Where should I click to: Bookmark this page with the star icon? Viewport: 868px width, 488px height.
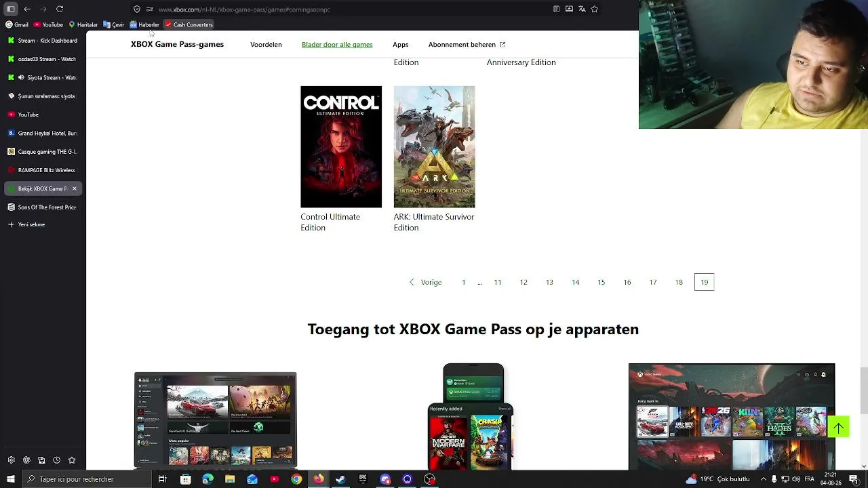595,9
